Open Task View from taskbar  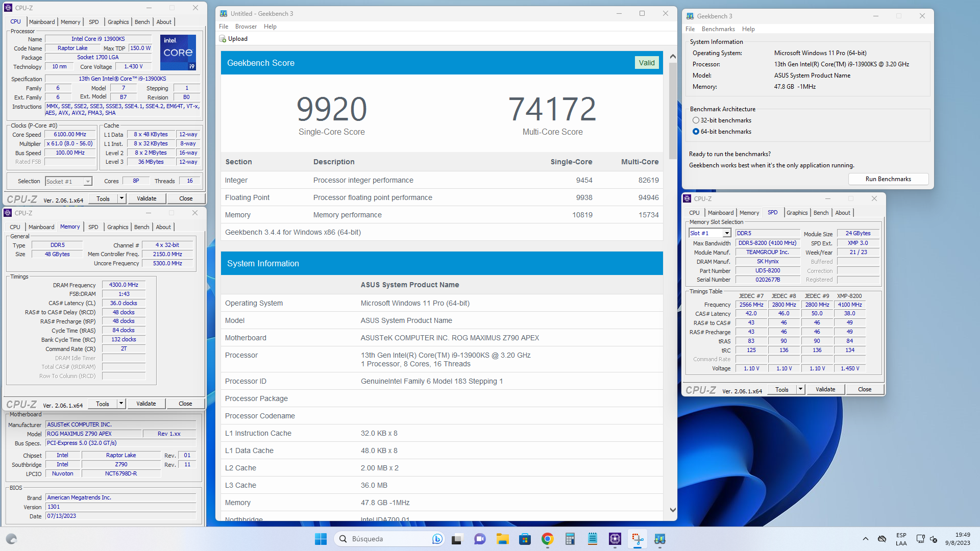[x=457, y=539]
